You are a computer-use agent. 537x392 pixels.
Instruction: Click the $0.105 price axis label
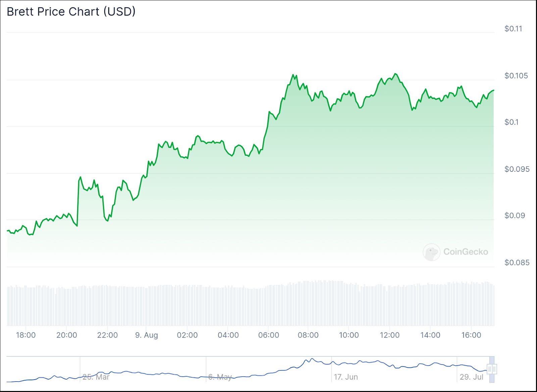(516, 76)
